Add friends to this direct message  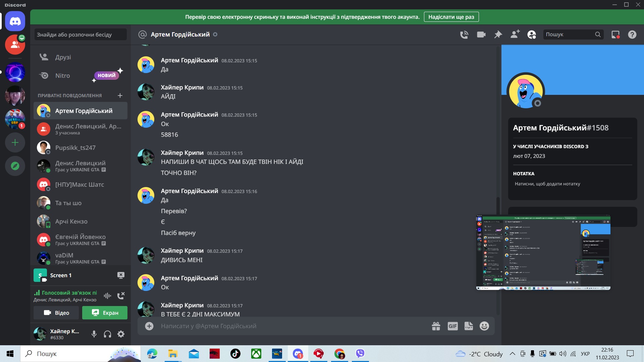click(515, 34)
